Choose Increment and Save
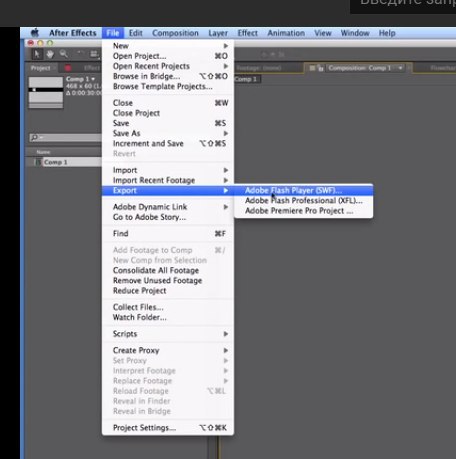 coord(168,143)
